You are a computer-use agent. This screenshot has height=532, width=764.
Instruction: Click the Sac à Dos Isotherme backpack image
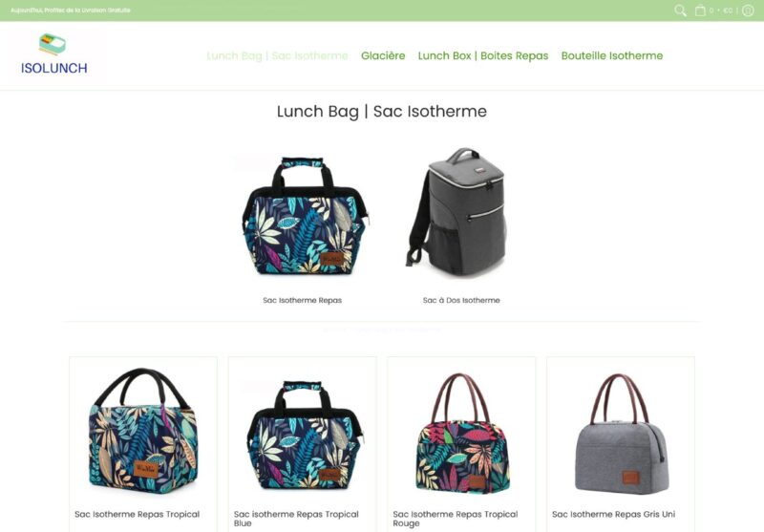[456, 213]
